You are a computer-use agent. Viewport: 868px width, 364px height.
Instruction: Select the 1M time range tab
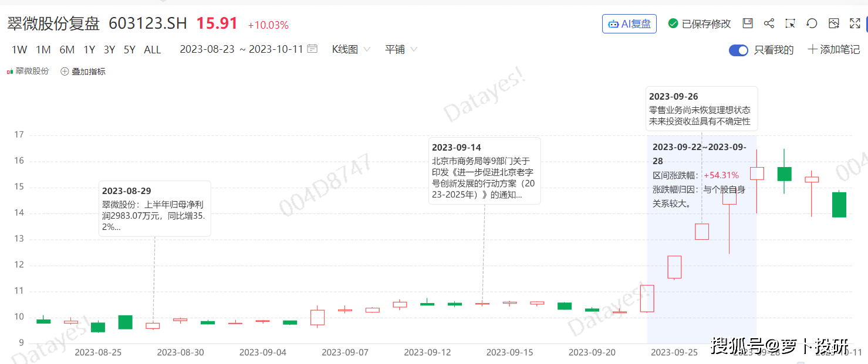[43, 50]
